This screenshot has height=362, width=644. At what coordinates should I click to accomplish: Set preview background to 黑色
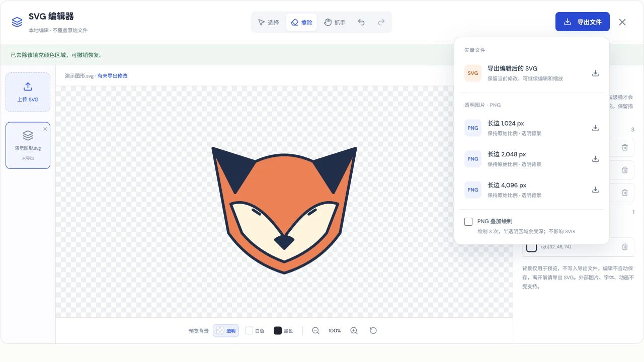click(x=283, y=331)
